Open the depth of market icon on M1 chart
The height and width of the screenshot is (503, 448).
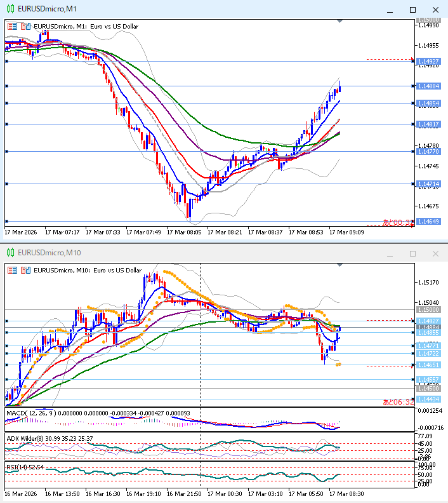[25, 26]
